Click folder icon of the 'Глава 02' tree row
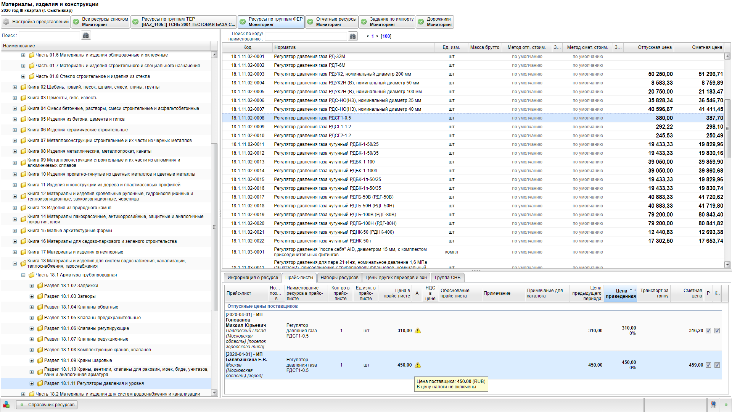The height and width of the screenshot is (412, 732). (x=23, y=87)
